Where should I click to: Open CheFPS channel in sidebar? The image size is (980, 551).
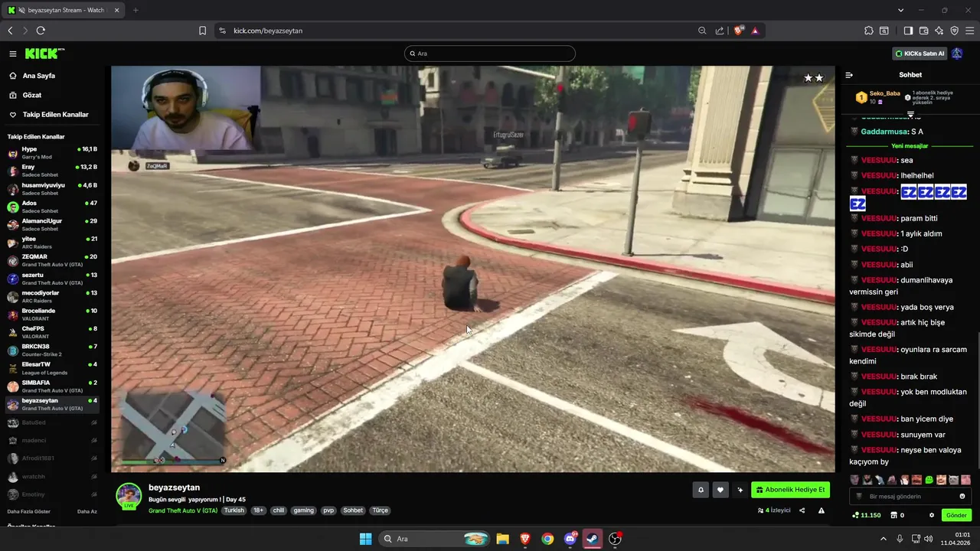[54, 332]
